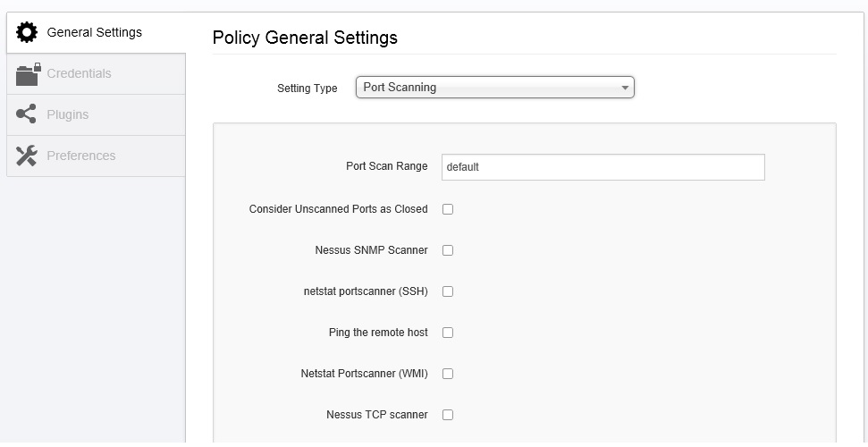Click the Setting Type label text
Viewport: 868px width, 447px height.
(x=307, y=89)
